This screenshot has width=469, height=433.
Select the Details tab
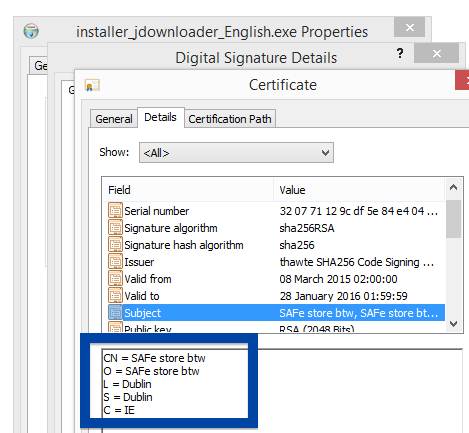160,117
